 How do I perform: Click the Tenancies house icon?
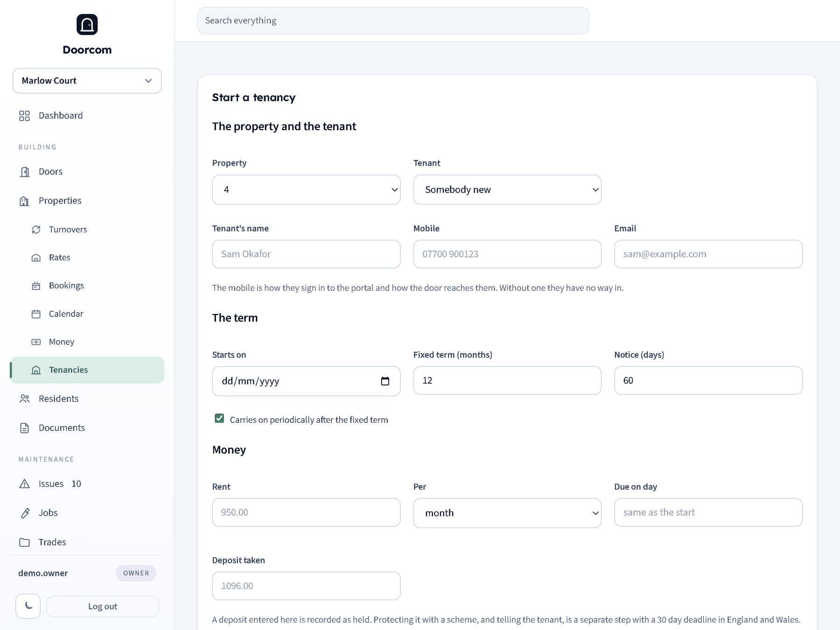[x=36, y=370]
